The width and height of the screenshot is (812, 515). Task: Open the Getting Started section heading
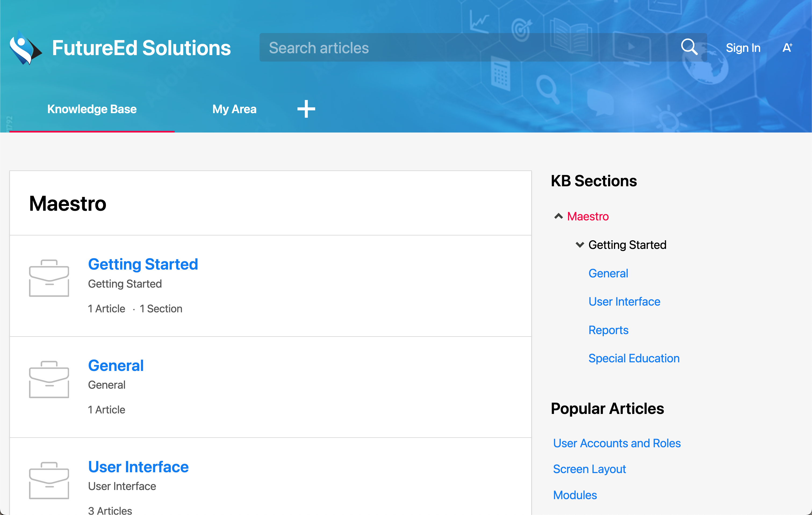tap(143, 264)
